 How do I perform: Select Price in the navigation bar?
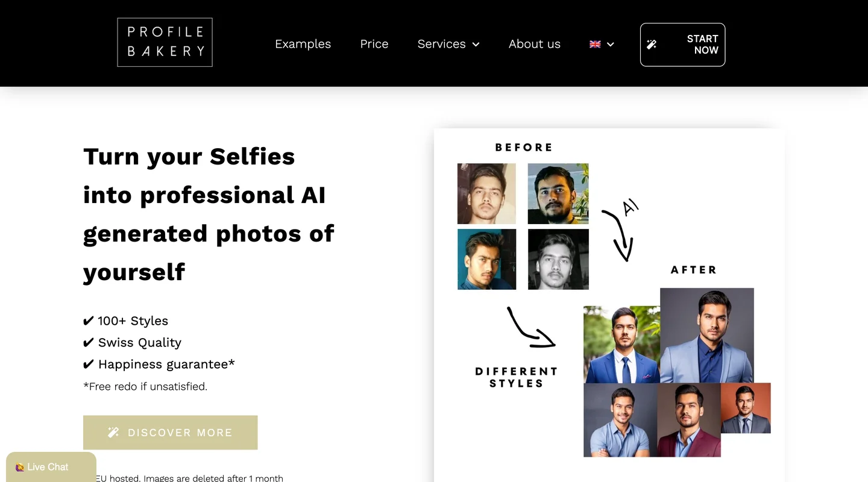coord(374,44)
